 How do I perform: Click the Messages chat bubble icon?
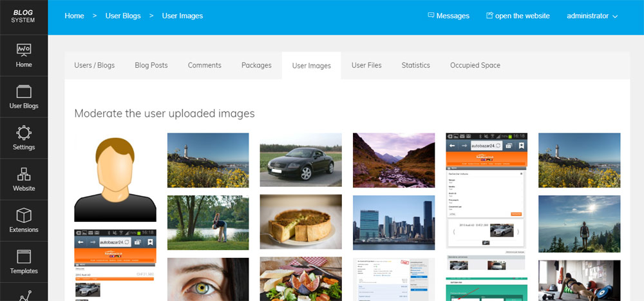tap(431, 15)
